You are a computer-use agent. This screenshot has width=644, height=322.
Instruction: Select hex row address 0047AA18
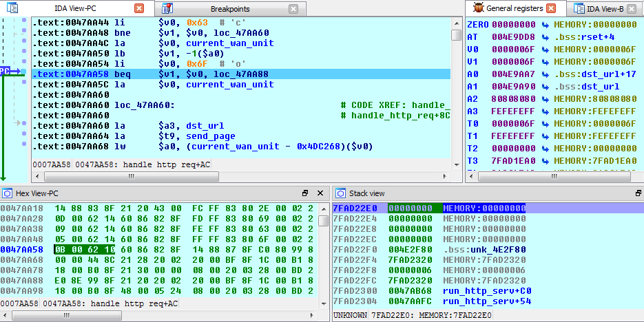tap(22, 208)
